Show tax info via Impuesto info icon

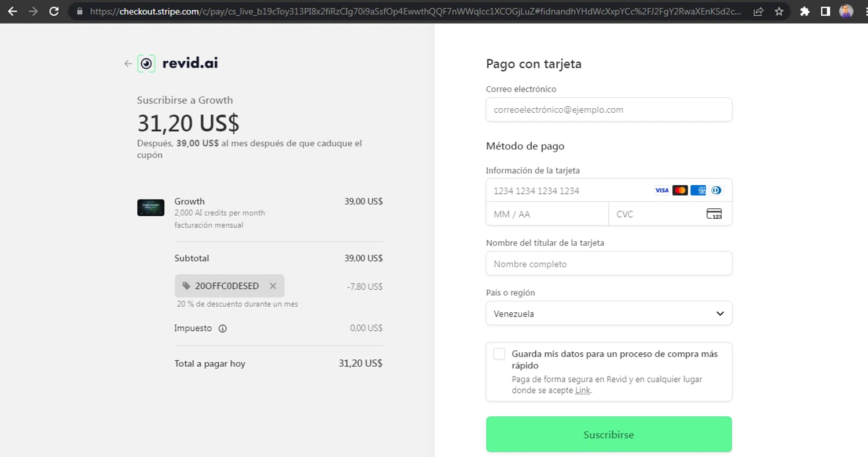point(223,329)
